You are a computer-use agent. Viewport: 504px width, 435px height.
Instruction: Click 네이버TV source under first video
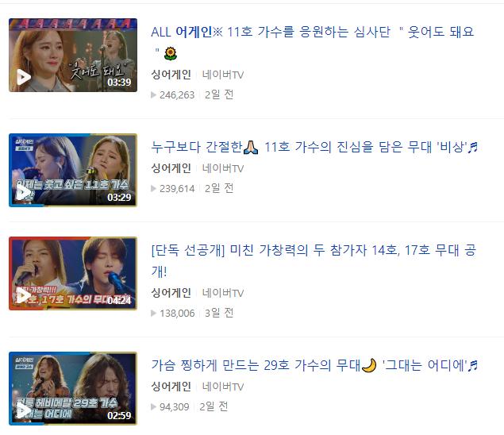pos(223,75)
